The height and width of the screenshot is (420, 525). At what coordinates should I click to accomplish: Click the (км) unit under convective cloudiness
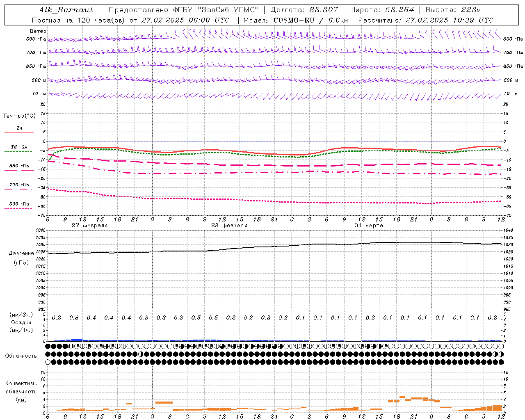[x=21, y=399]
